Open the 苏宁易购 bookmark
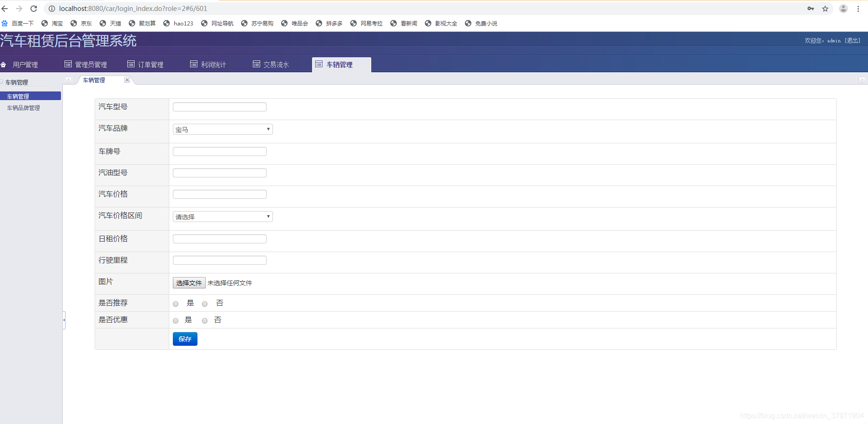Viewport: 868px width, 424px height. click(257, 23)
